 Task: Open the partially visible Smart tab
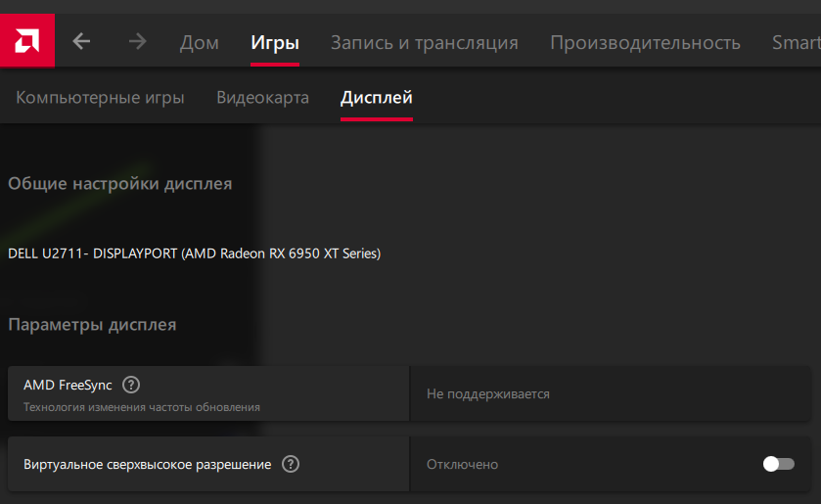click(x=797, y=42)
